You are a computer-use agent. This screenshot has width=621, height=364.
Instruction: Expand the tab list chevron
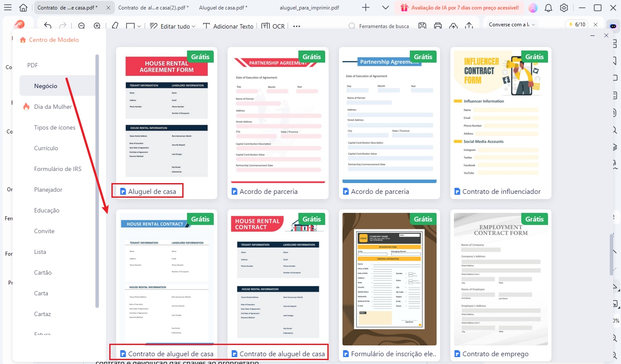click(386, 8)
